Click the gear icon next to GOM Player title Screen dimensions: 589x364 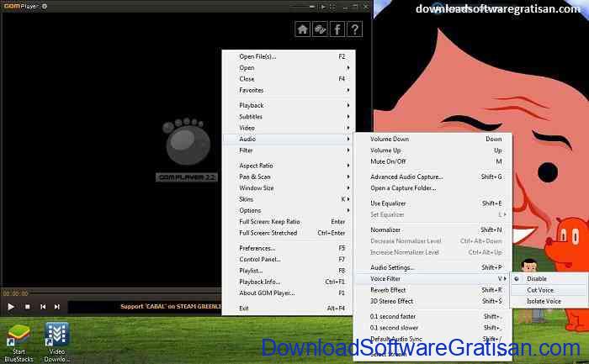pos(45,6)
